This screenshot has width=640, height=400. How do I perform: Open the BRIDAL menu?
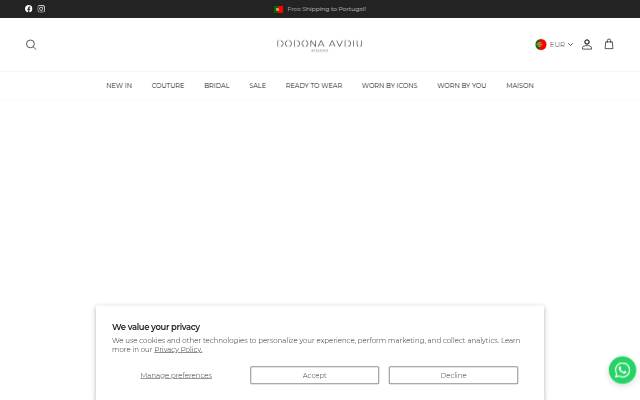[217, 85]
